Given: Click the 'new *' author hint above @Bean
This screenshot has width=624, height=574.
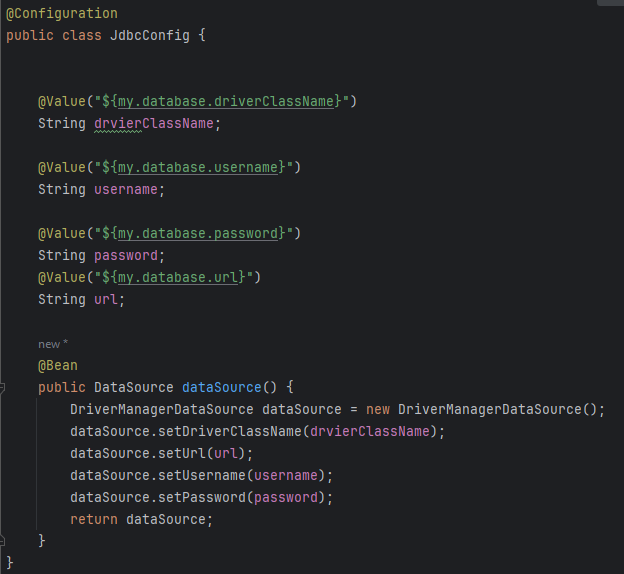Looking at the screenshot, I should click(x=53, y=344).
